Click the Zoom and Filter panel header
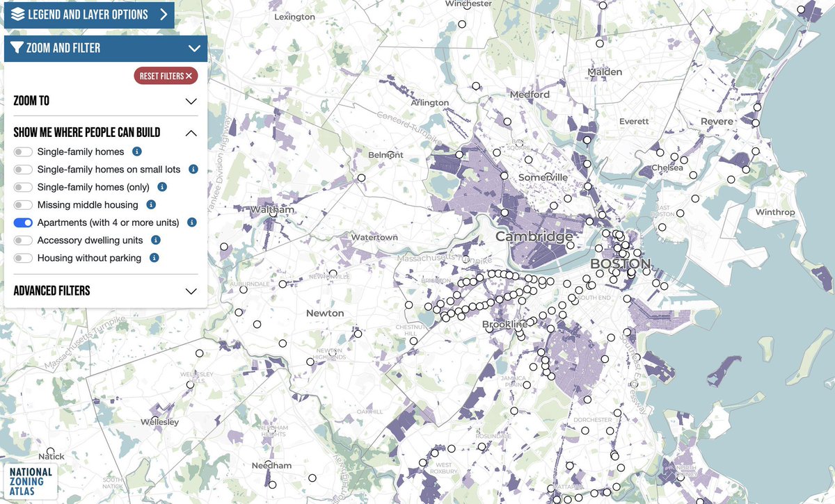Viewport: 835px width, 504px height. pos(106,49)
